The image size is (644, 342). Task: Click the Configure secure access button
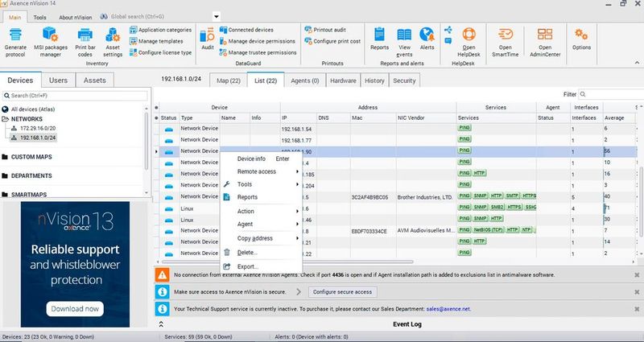341,291
